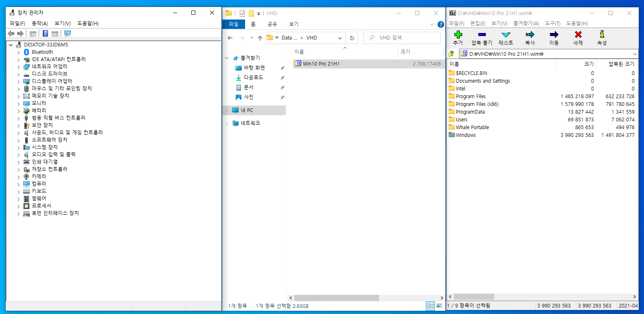Image resolution: width=644 pixels, height=314 pixels.
Task: Sort 7-Zip list by 이름 header
Action: coord(502,64)
